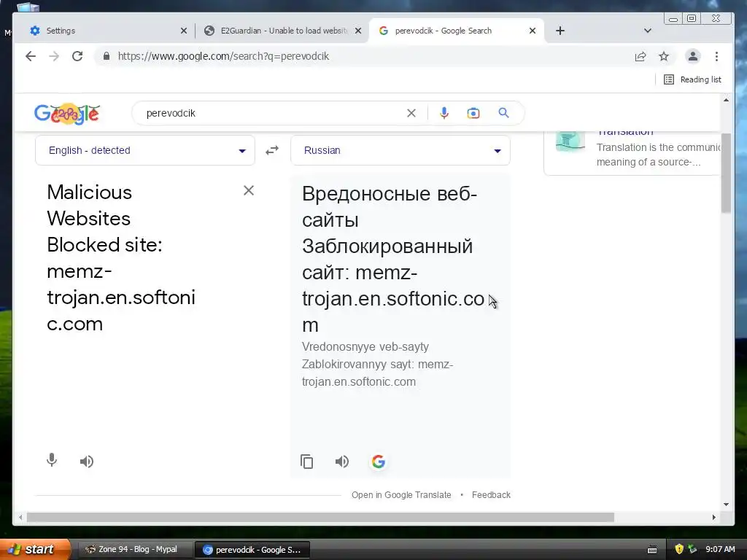Bookmark this page with the star
This screenshot has height=560, width=747.
point(664,56)
